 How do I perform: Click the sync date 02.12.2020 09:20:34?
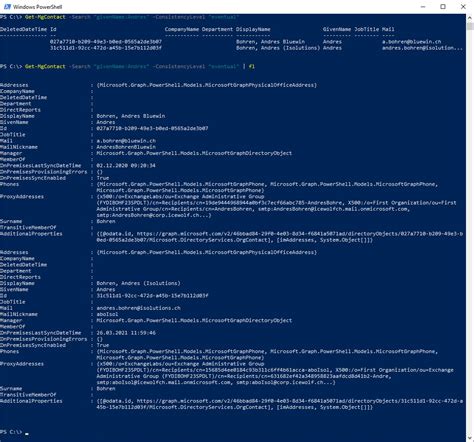(126, 166)
